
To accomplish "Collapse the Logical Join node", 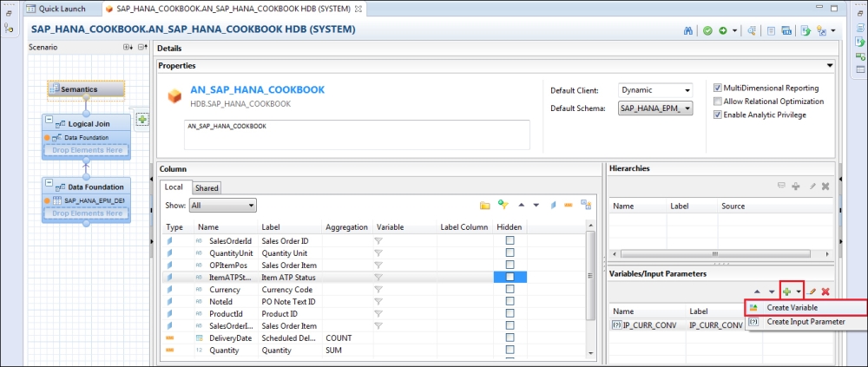I will pyautogui.click(x=49, y=120).
